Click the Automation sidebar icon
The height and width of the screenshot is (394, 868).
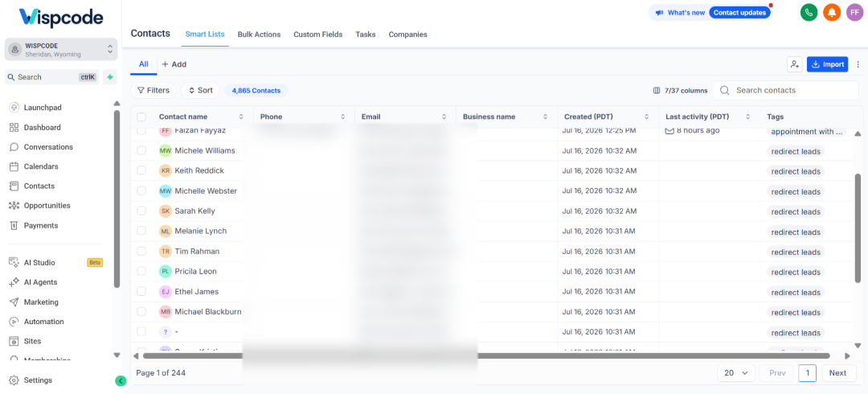14,322
